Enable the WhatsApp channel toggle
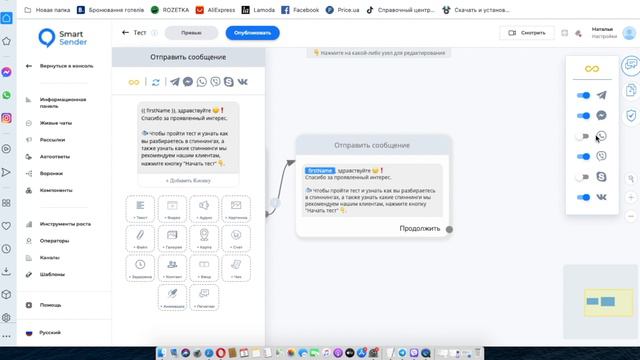 [582, 136]
